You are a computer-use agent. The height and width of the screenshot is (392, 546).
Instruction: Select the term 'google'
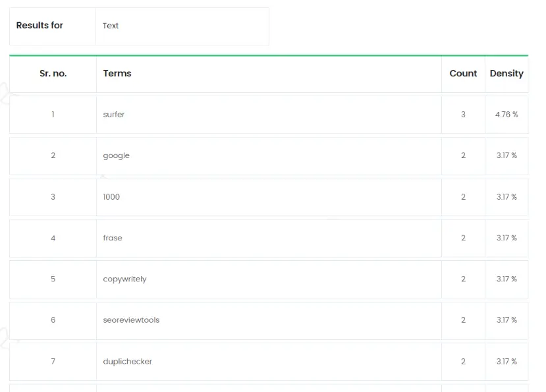pos(117,155)
